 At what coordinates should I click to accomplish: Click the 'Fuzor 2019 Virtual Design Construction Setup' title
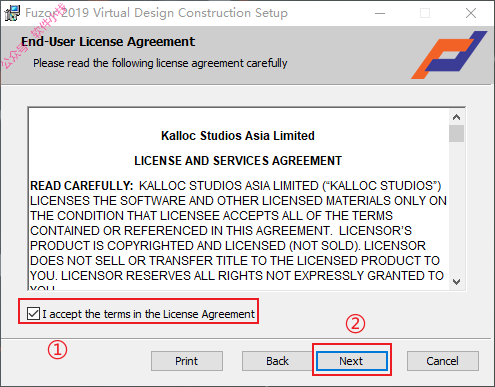pos(156,13)
